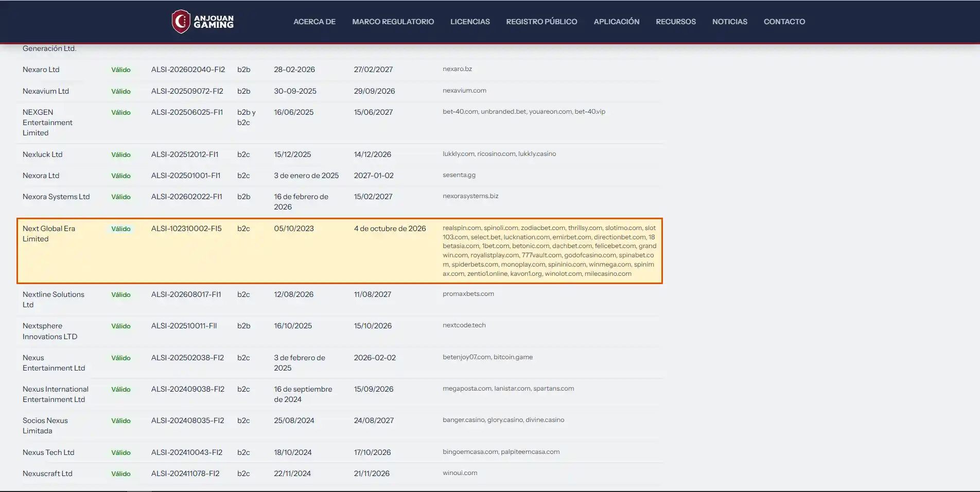Select the Nexaro Ltd company name
This screenshot has height=492, width=980.
point(41,69)
